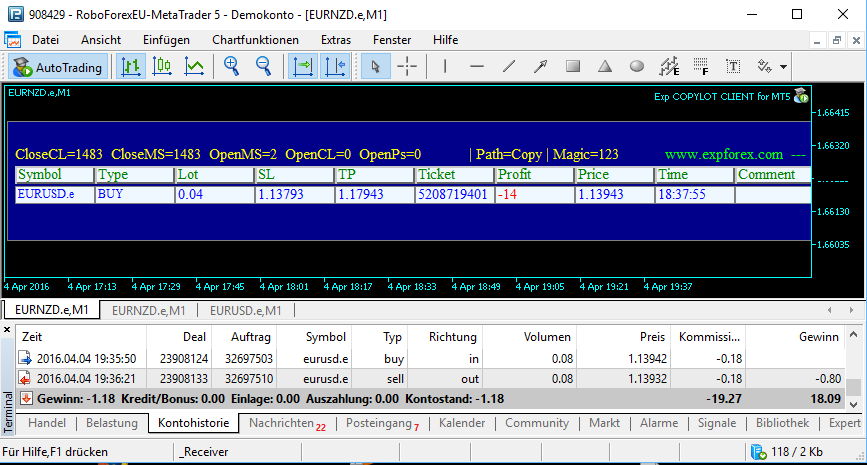Select the Fibonacci retracement tool

[701, 67]
